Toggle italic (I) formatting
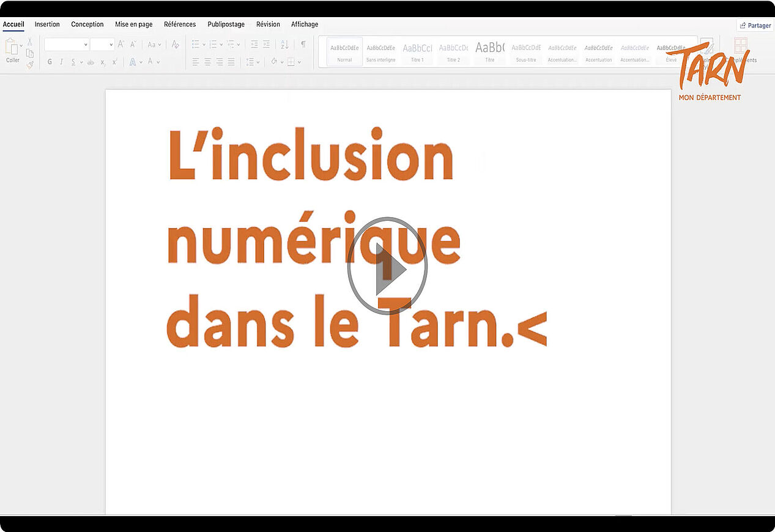This screenshot has width=775, height=532. [61, 62]
